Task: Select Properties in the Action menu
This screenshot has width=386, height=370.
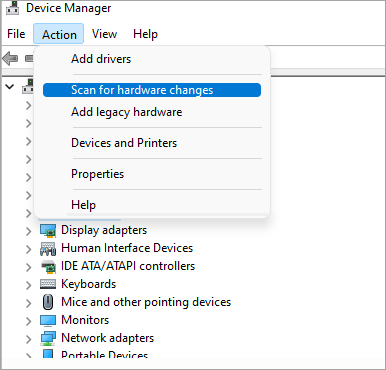Action: click(x=152, y=174)
